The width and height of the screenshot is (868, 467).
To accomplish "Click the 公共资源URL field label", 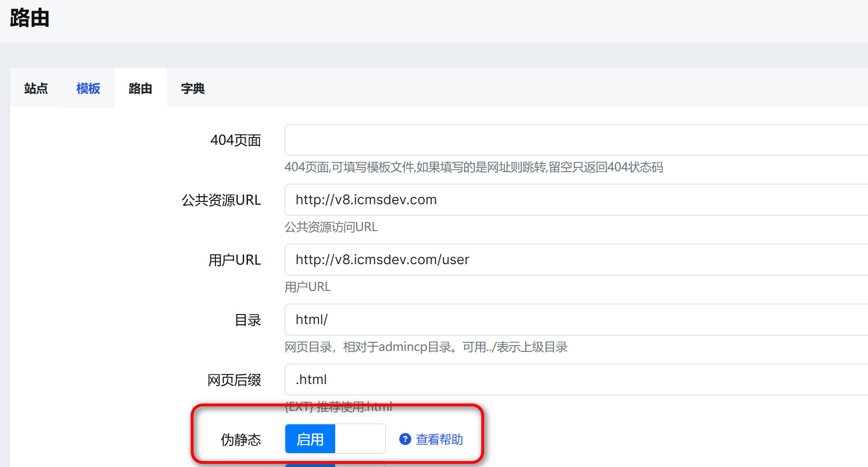I will (221, 200).
